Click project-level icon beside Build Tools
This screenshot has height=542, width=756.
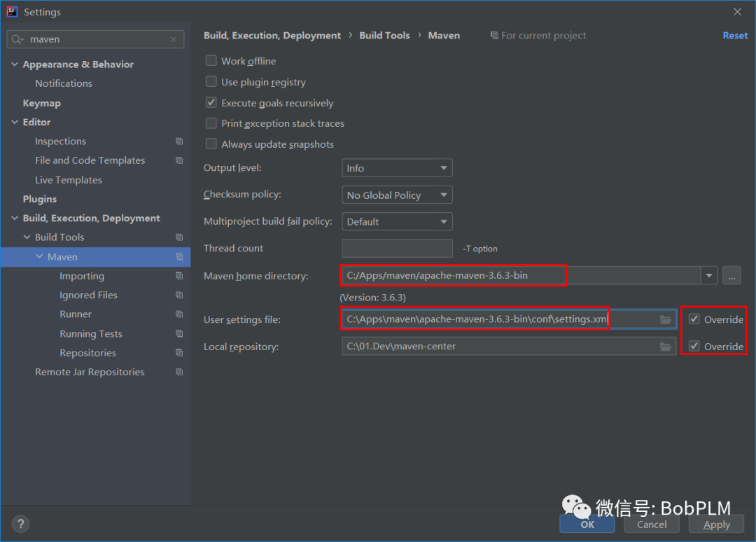pos(179,237)
